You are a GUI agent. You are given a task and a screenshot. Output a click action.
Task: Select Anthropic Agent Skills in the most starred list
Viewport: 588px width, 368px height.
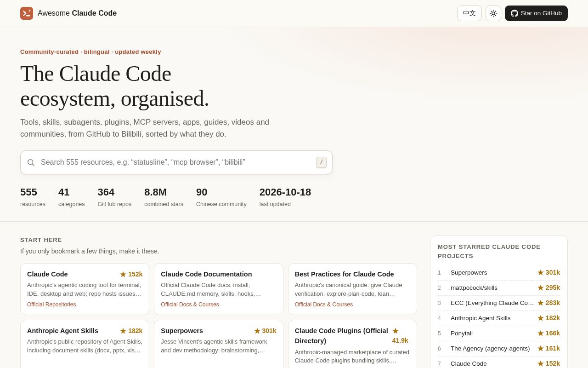[499, 318]
